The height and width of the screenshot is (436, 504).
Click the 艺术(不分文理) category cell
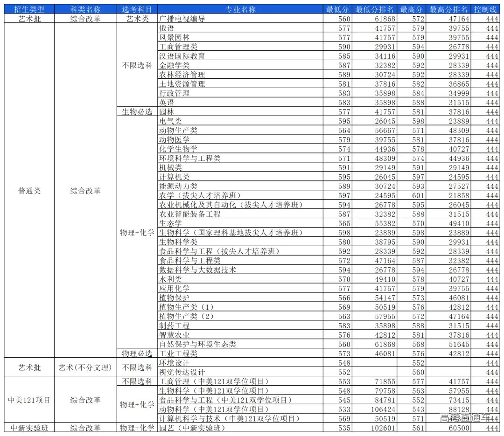(85, 367)
